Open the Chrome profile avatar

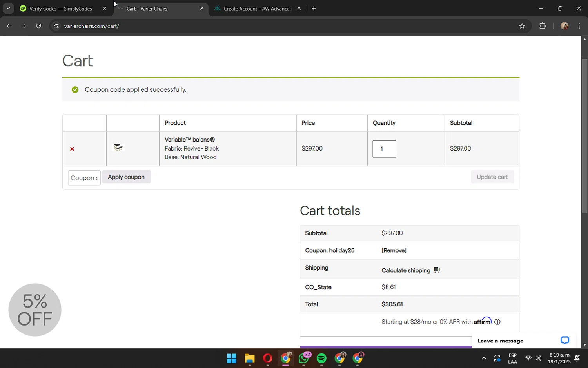[564, 26]
